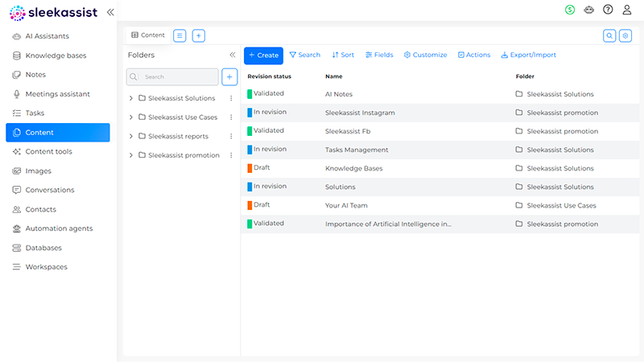Open the Sleekassist Instagram item
Screen dimensions: 644x362
(360, 113)
